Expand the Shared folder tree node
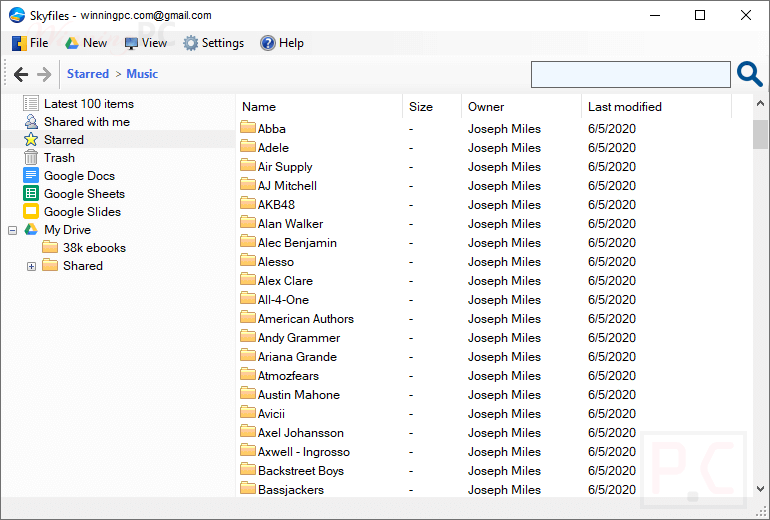Screen dimensions: 770x520 point(31,266)
